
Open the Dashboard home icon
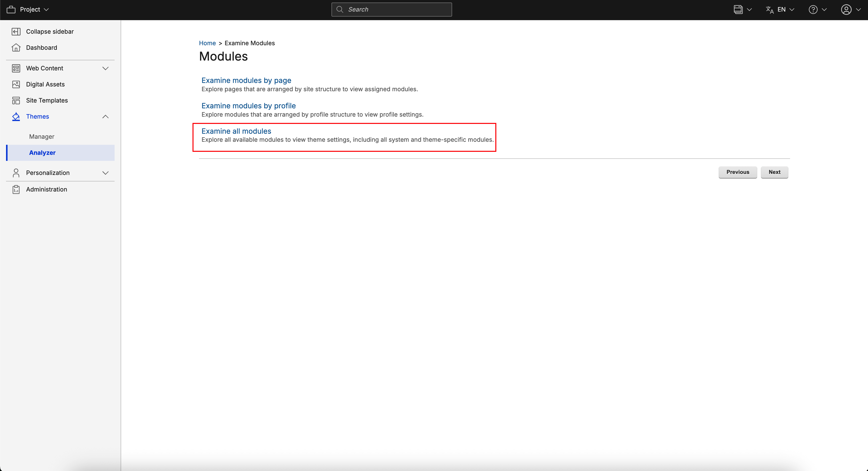16,48
